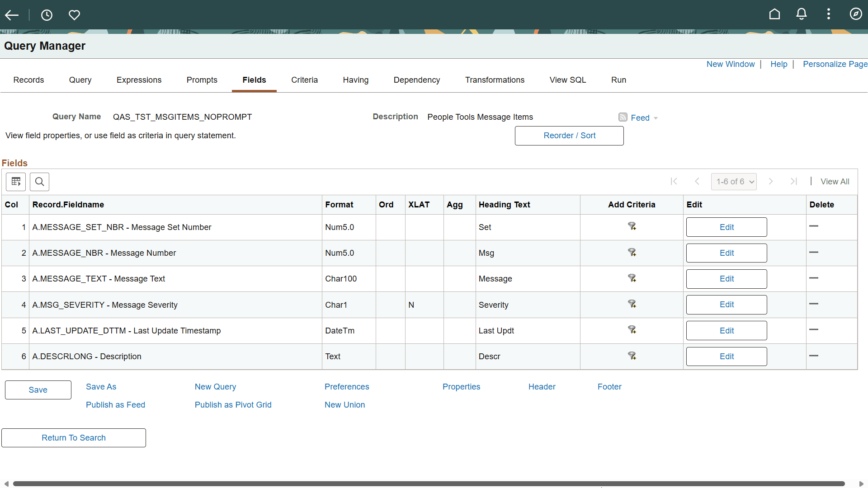The height and width of the screenshot is (488, 868).
Task: Open Publish as Pivot Grid
Action: tap(233, 404)
